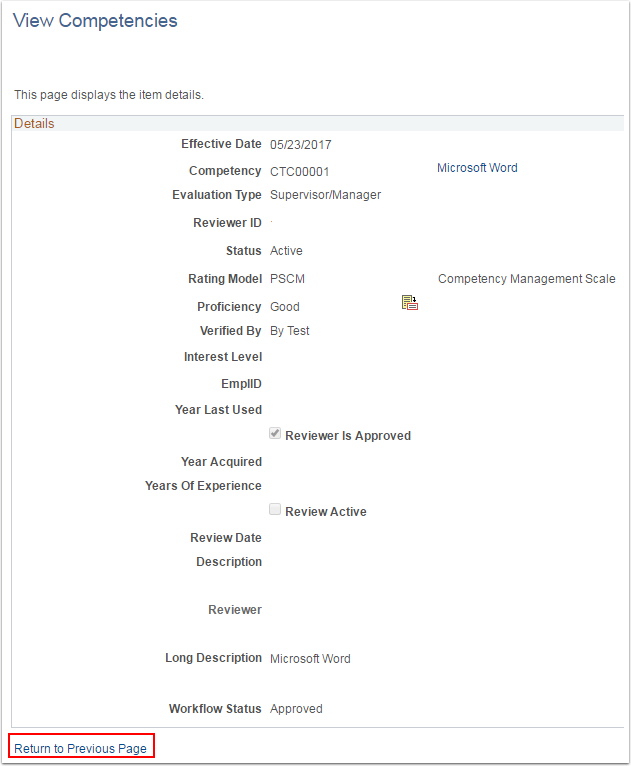
Task: Click the Workflow Status label
Action: (215, 708)
